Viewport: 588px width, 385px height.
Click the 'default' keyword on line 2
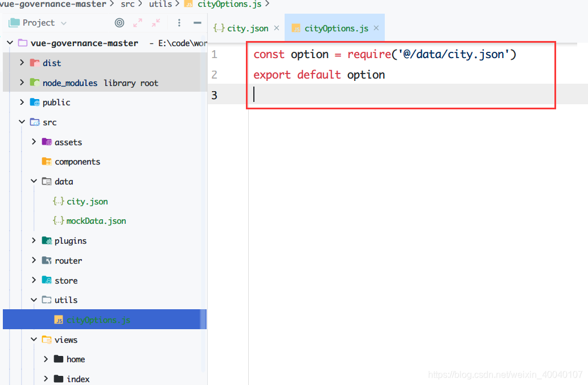[319, 75]
